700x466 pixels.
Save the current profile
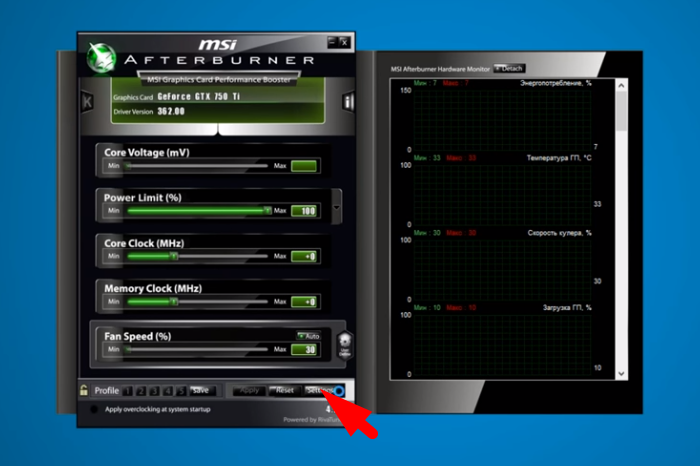point(203,391)
